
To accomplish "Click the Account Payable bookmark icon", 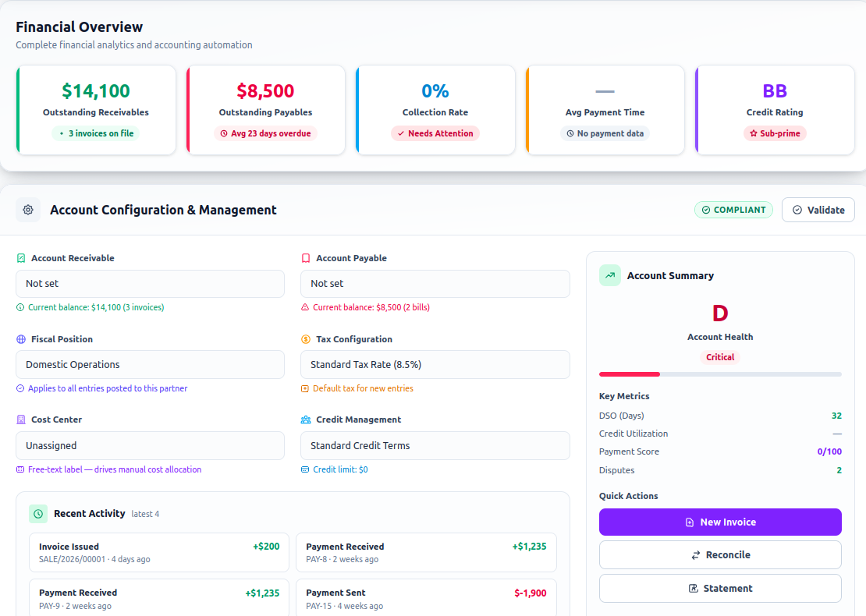I will pos(305,258).
